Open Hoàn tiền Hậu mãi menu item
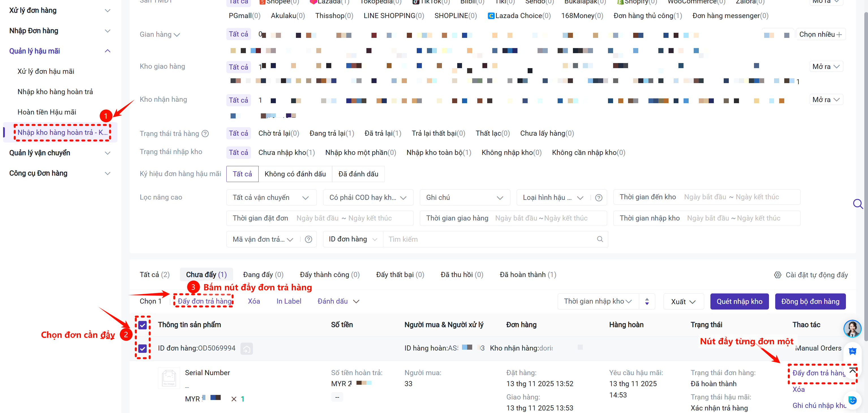The height and width of the screenshot is (413, 868). click(47, 112)
